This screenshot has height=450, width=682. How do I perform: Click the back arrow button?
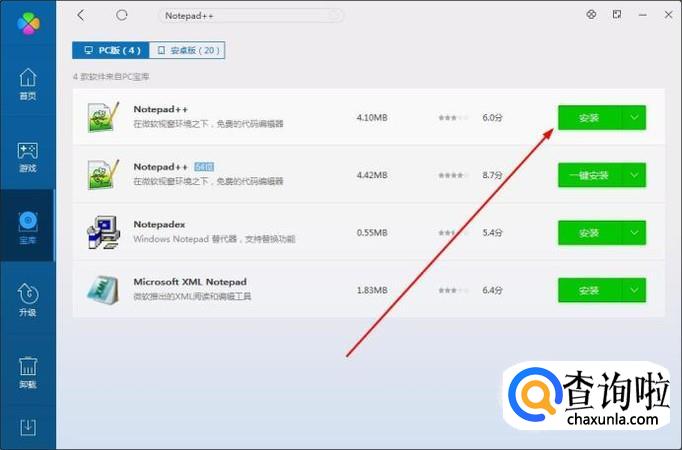[x=80, y=15]
